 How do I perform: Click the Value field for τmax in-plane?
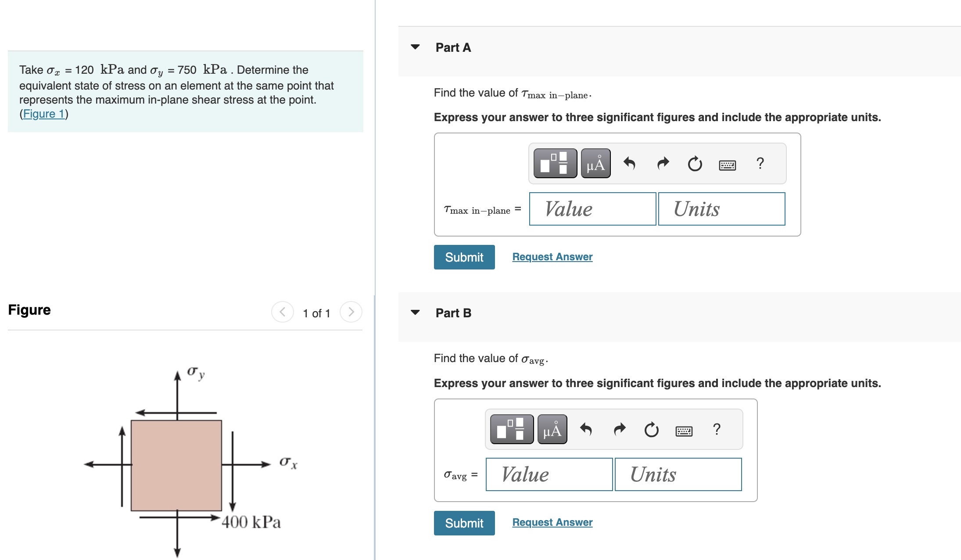click(x=592, y=209)
